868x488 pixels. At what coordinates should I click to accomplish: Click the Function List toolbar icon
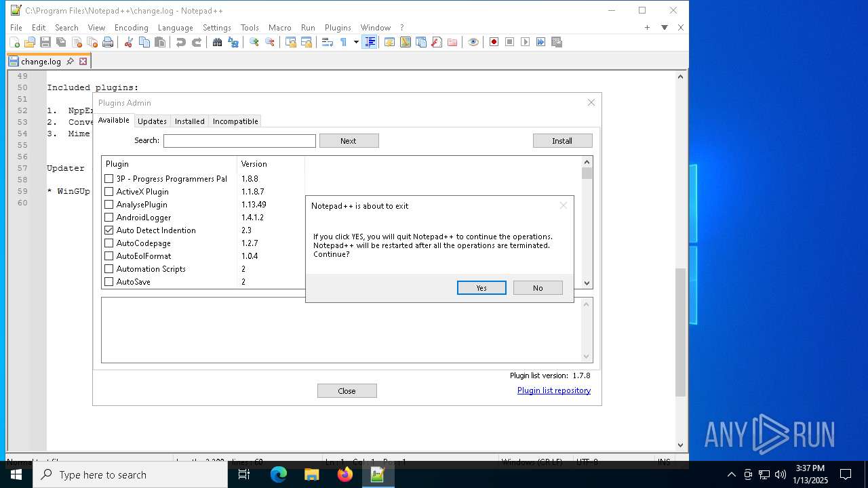436,42
